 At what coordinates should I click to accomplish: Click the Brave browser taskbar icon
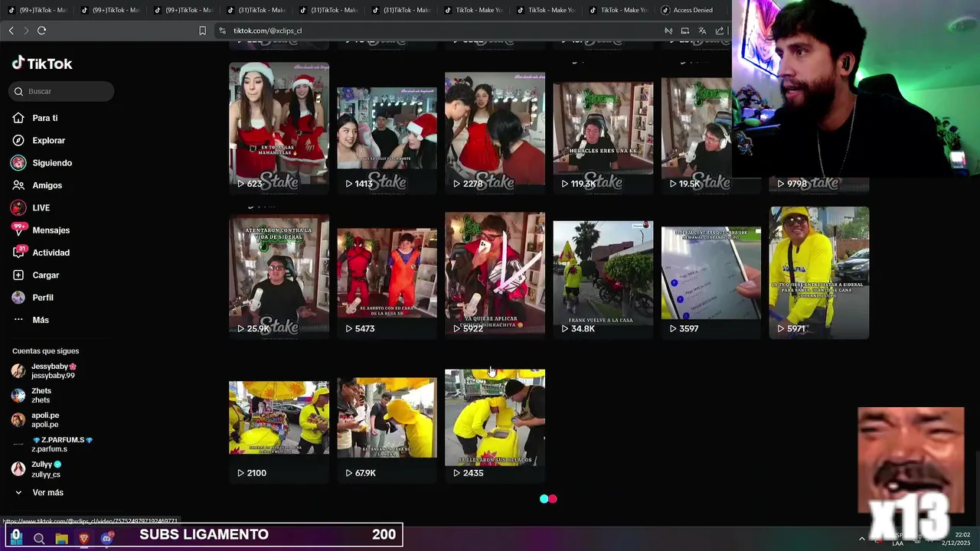tap(84, 539)
